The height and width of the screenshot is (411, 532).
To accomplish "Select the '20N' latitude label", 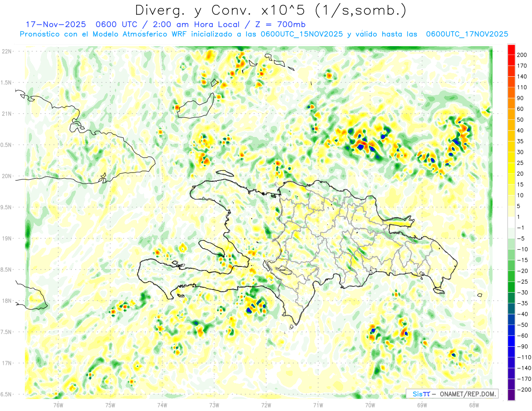I will click(x=7, y=176).
